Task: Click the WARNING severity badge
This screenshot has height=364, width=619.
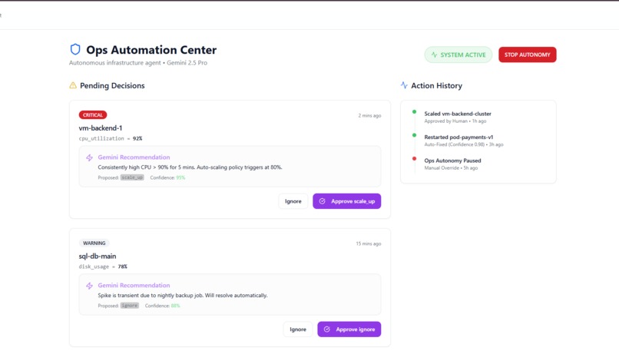Action: [94, 243]
